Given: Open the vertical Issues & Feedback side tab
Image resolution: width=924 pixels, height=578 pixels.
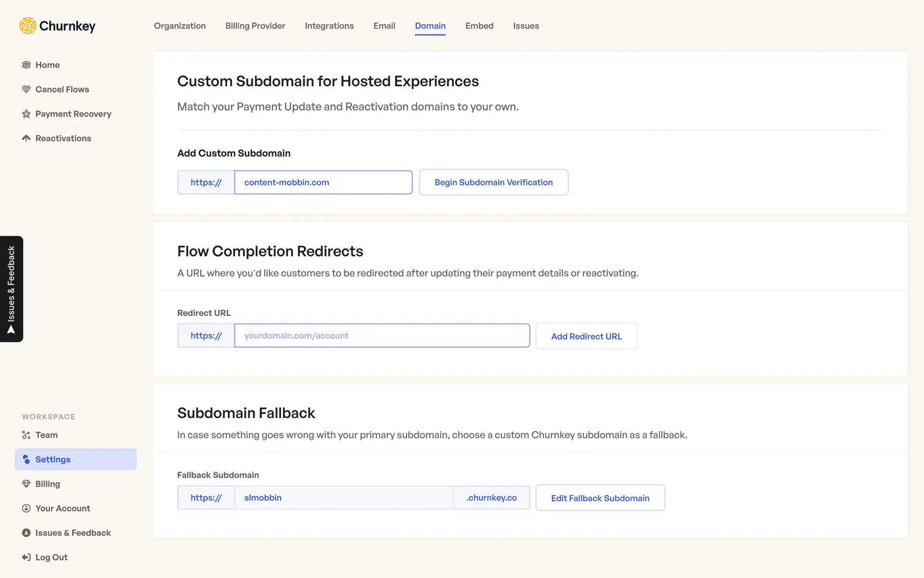Looking at the screenshot, I should tap(12, 289).
